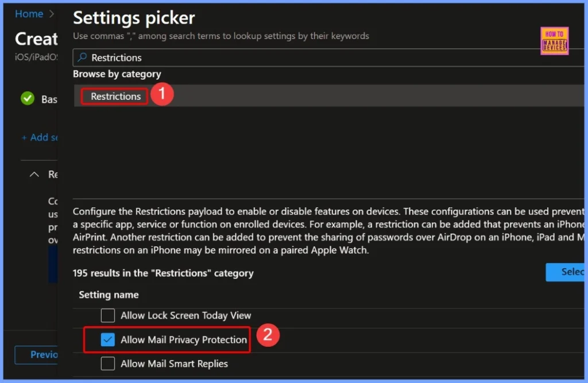Click the Setting name column header
The width and height of the screenshot is (588, 383).
tap(109, 295)
